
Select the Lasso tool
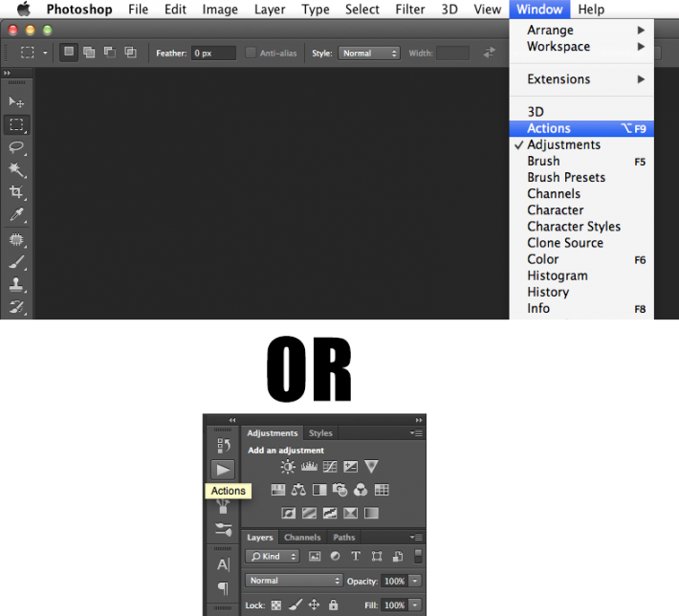click(16, 147)
